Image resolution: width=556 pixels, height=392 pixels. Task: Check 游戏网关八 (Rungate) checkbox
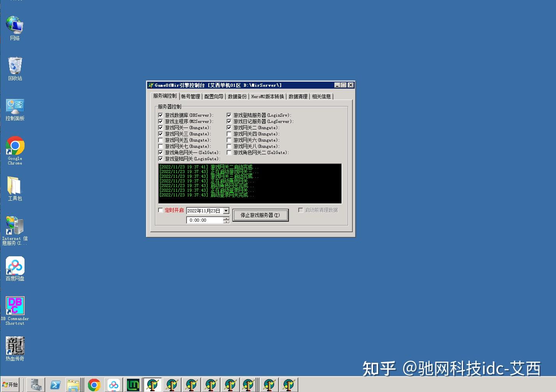[x=229, y=146]
